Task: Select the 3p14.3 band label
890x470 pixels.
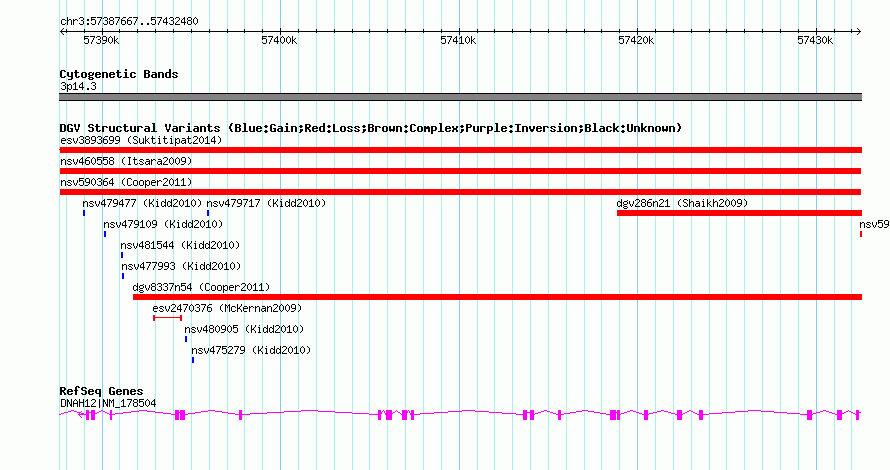Action: [78, 86]
